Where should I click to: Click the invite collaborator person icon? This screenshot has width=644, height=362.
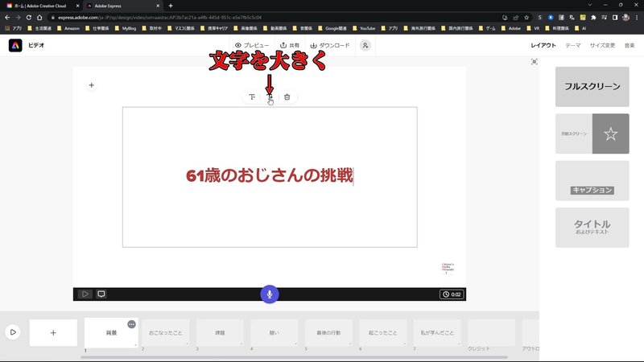click(365, 45)
